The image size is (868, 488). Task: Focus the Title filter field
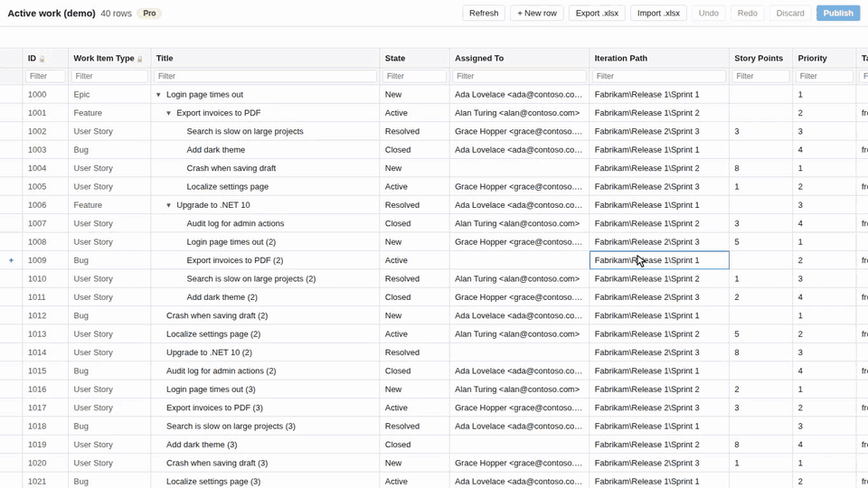tap(265, 76)
